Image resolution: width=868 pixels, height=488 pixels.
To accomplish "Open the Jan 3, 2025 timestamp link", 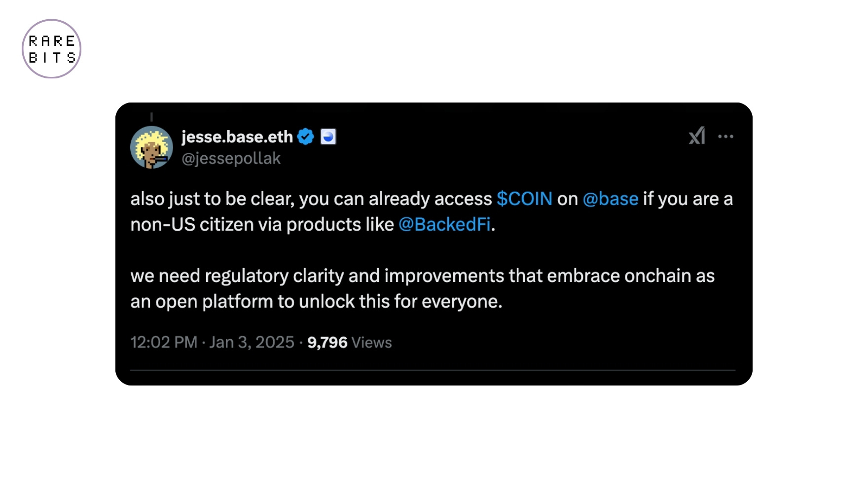I will click(x=252, y=342).
